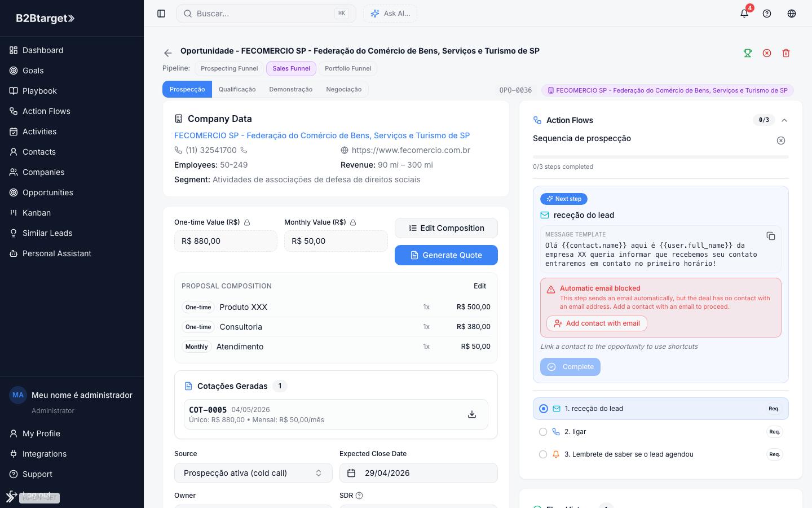
Task: Open Ask AI assistant
Action: click(x=390, y=14)
